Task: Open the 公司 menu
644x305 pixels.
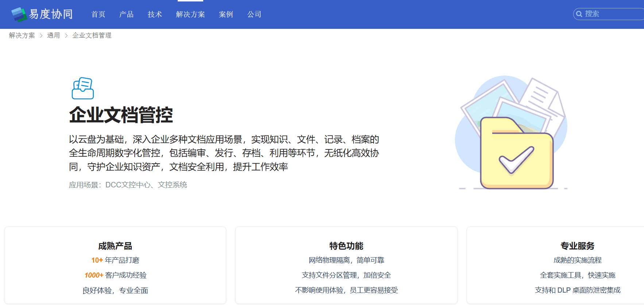Action: 255,14
